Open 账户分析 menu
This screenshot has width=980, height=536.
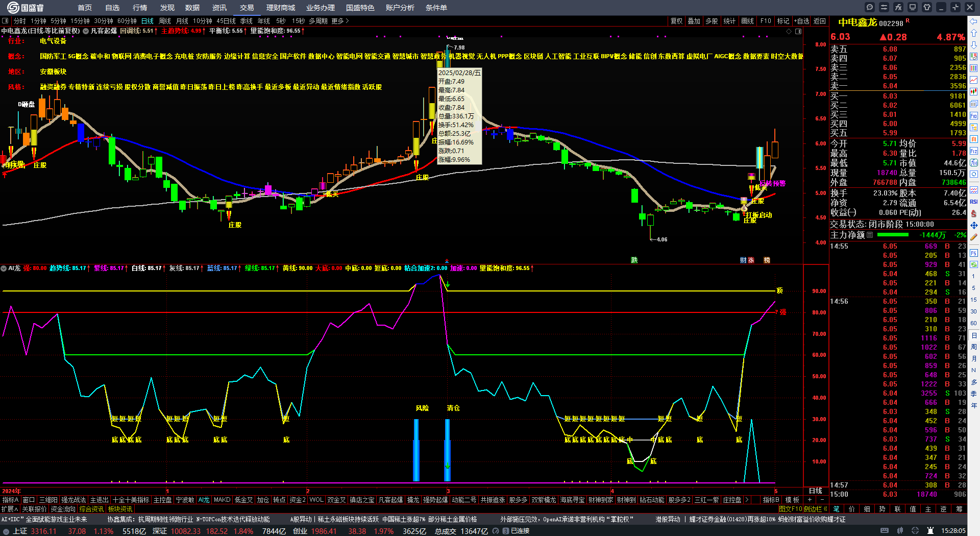coord(400,8)
